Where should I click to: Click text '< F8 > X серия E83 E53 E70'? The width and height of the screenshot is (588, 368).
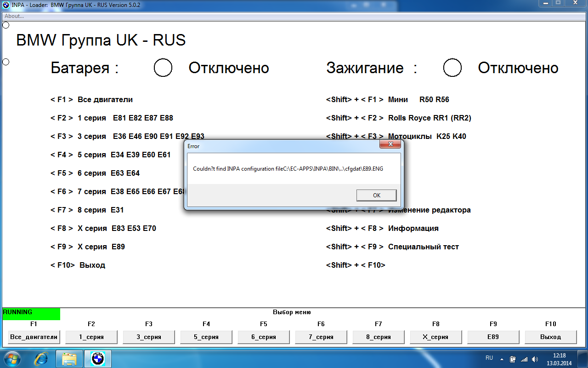click(x=103, y=228)
